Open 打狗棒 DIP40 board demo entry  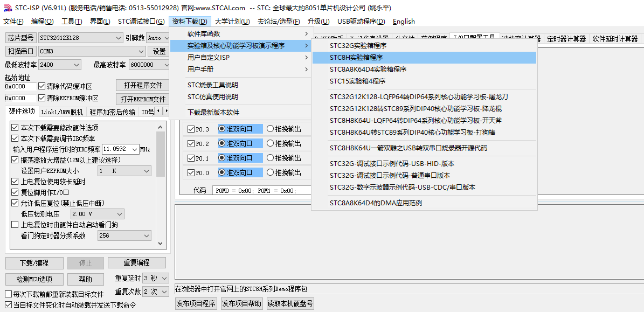tap(424, 133)
